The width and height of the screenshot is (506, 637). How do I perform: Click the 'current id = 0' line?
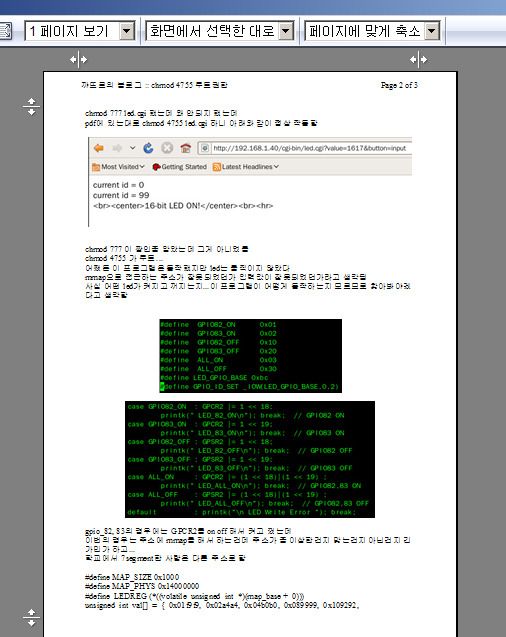[x=119, y=185]
